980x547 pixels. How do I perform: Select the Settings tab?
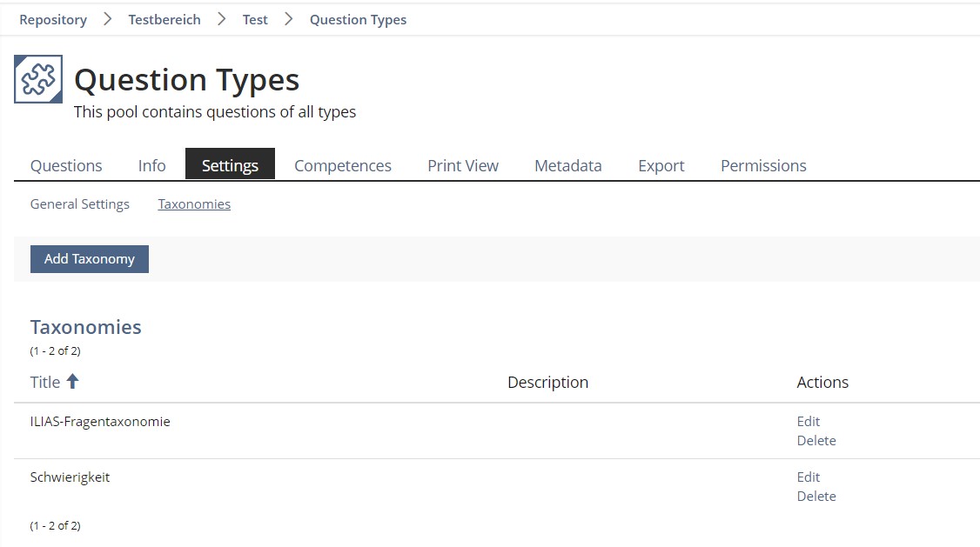point(230,165)
